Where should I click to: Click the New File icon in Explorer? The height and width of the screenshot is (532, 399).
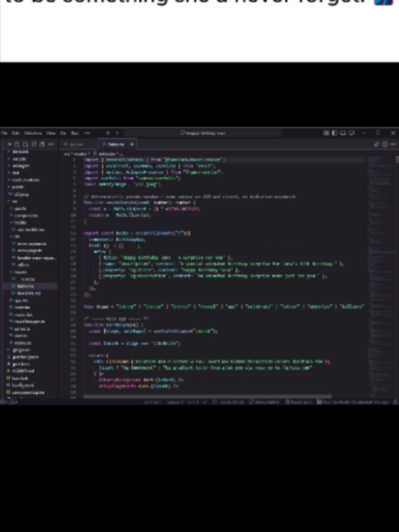(x=17, y=144)
